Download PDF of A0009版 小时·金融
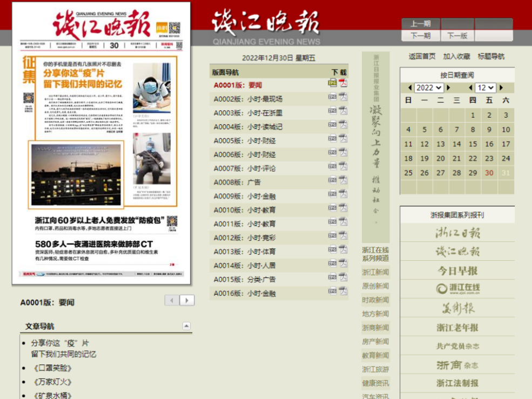This screenshot has width=532, height=399. pos(343,194)
